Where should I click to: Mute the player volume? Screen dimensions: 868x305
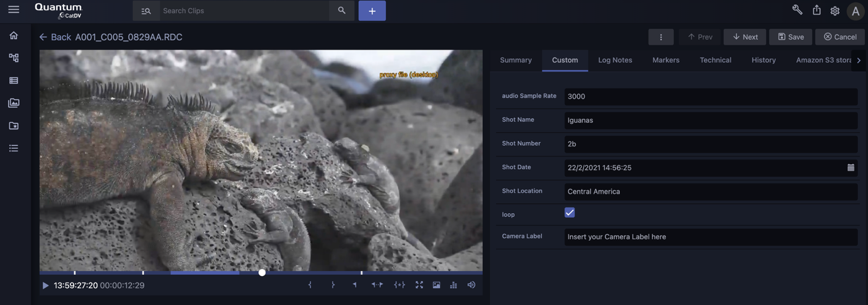471,285
